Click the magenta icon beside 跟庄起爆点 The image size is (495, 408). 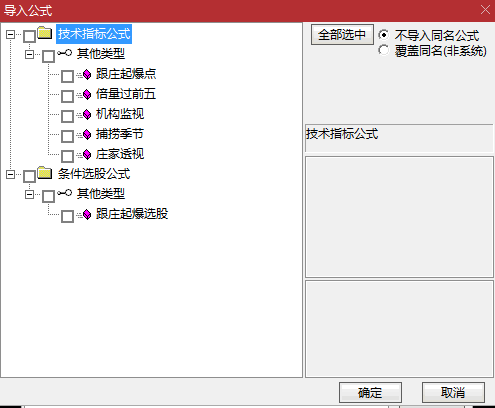tap(87, 75)
